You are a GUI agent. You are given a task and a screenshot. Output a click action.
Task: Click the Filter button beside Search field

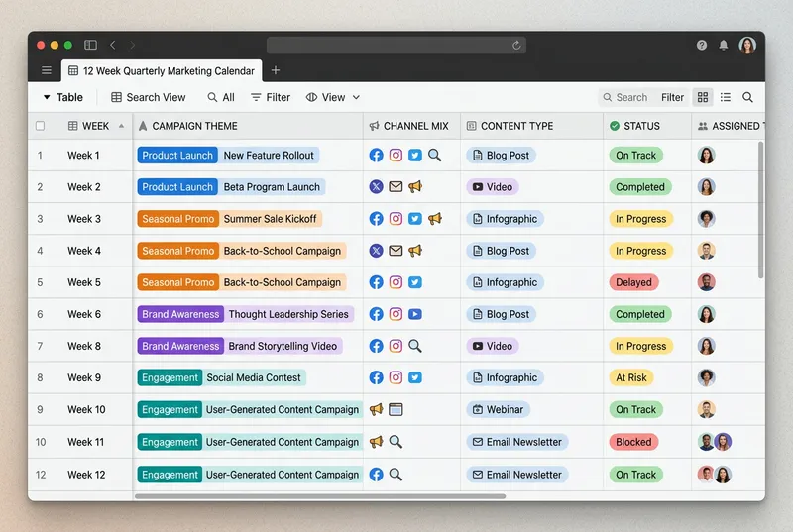pos(673,97)
